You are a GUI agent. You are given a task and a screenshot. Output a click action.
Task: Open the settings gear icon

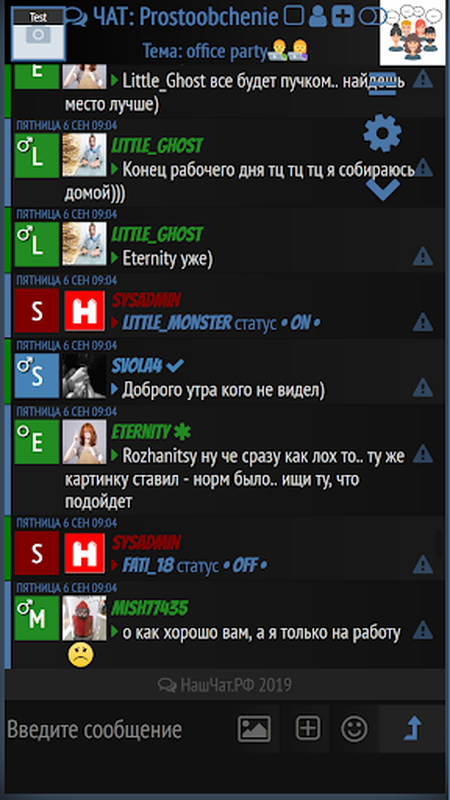coord(382,133)
